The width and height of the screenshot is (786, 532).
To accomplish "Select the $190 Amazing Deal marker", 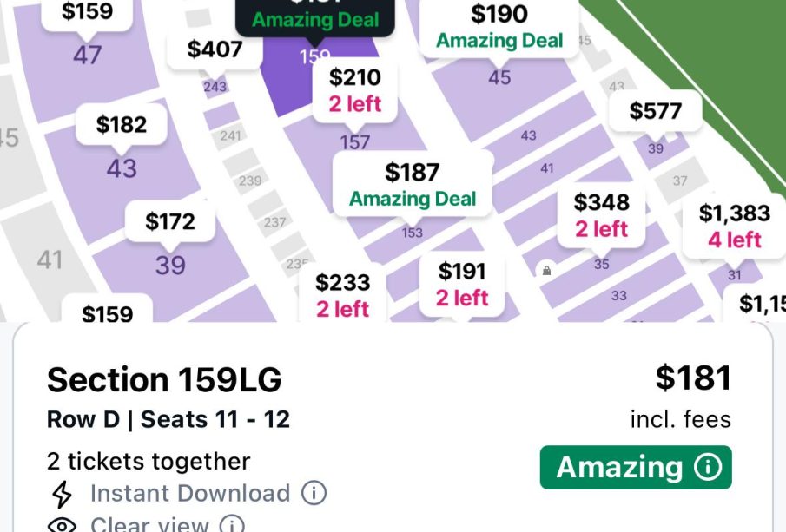I will coord(499,28).
